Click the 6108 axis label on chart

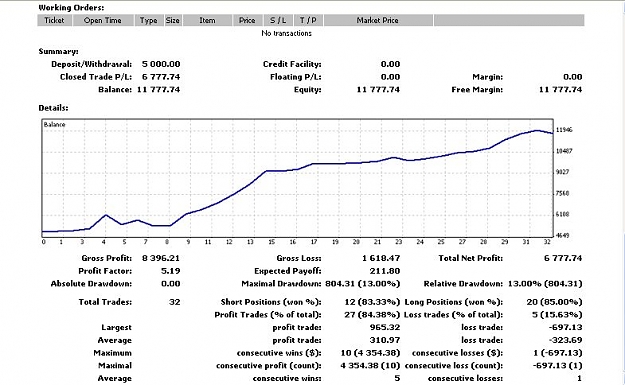point(562,214)
